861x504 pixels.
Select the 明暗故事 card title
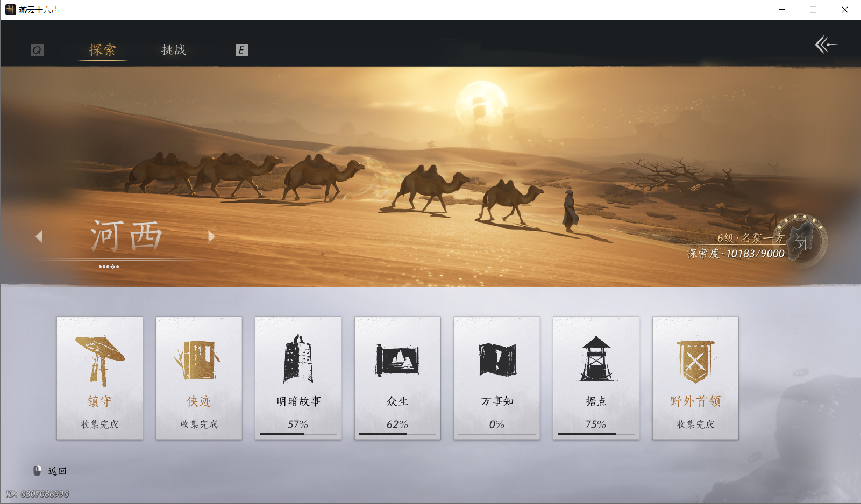tap(298, 401)
